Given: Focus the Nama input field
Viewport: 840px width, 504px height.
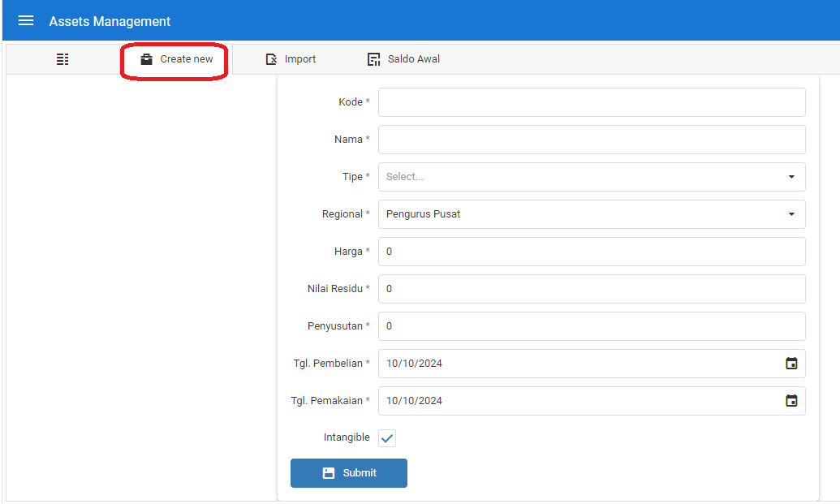Looking at the screenshot, I should coord(592,140).
